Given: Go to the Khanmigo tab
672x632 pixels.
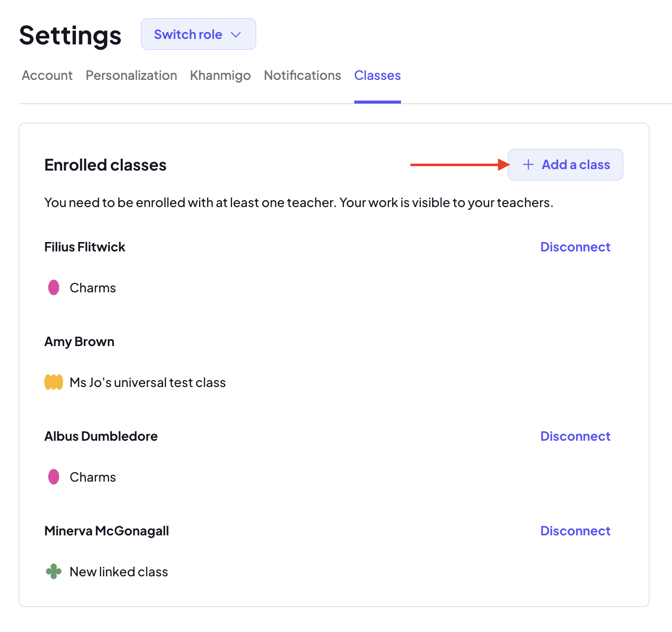Looking at the screenshot, I should click(221, 75).
